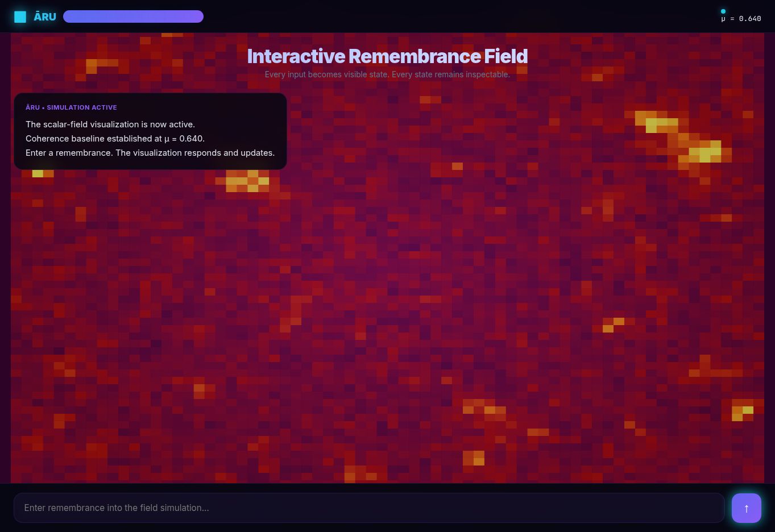775x532 pixels.
Task: Click the 'ĀRU • SIMULATION ACTIVE' label
Action: tap(71, 107)
